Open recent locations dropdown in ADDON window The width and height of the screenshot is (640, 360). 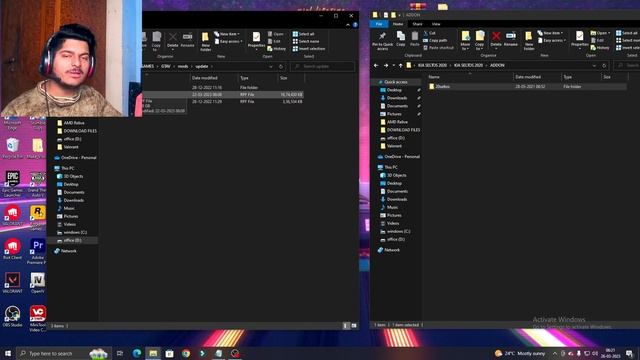tap(393, 65)
